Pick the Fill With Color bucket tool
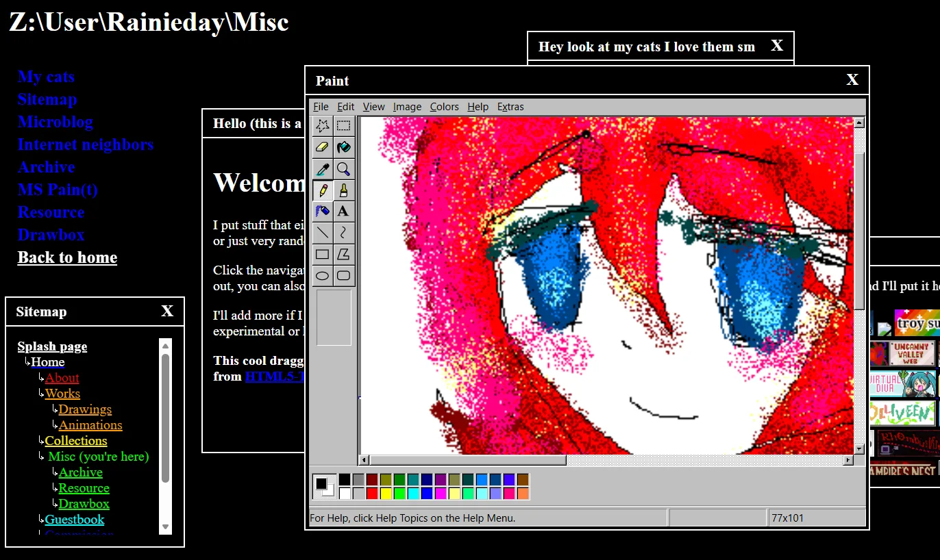 coord(344,147)
